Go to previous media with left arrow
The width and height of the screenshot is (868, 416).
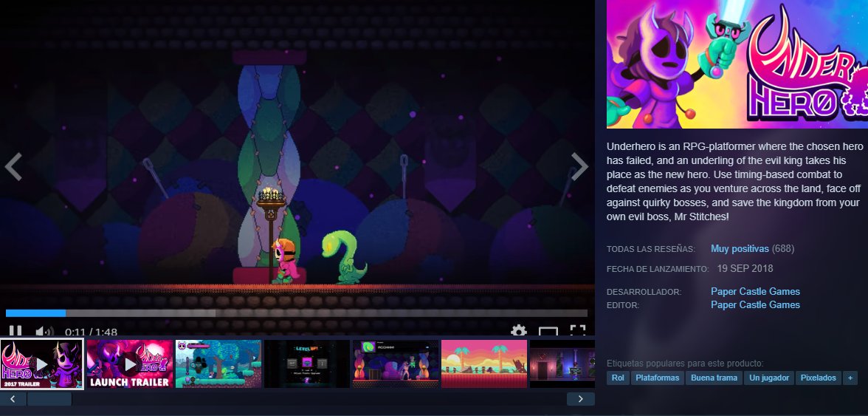pos(13,167)
